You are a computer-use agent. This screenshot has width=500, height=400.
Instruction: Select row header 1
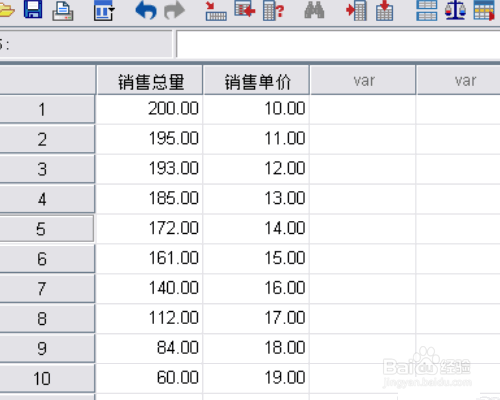(47, 110)
